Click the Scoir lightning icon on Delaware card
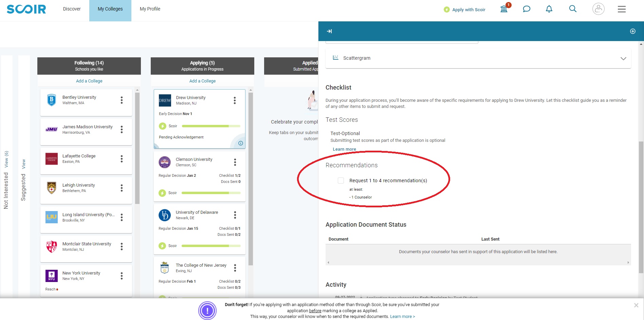Image resolution: width=644 pixels, height=320 pixels. 162,246
